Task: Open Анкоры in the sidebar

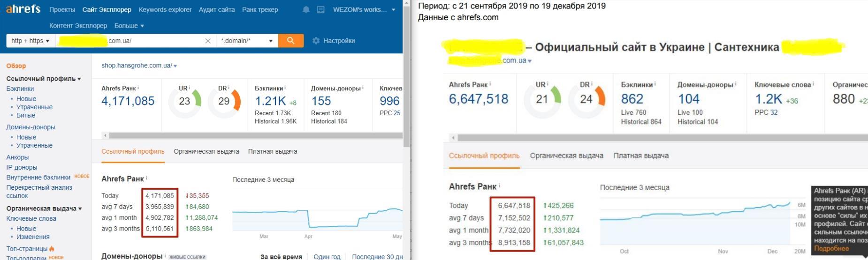Action: [17, 157]
